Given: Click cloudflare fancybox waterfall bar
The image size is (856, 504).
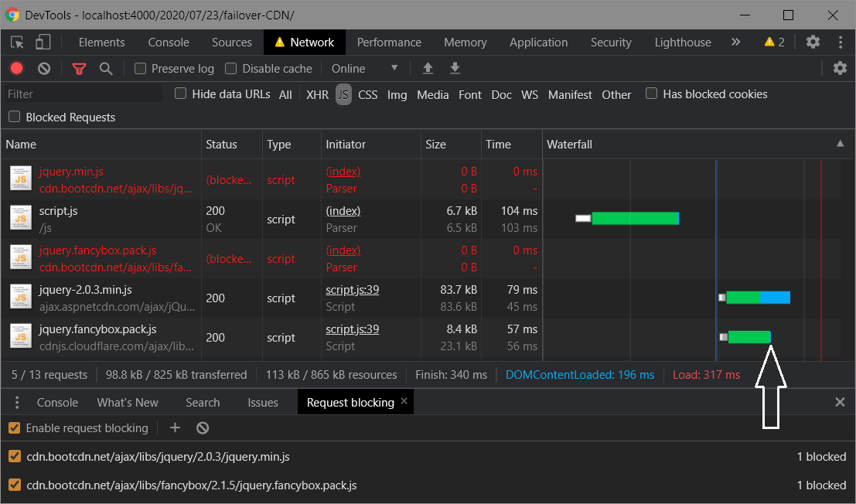Looking at the screenshot, I should (745, 337).
